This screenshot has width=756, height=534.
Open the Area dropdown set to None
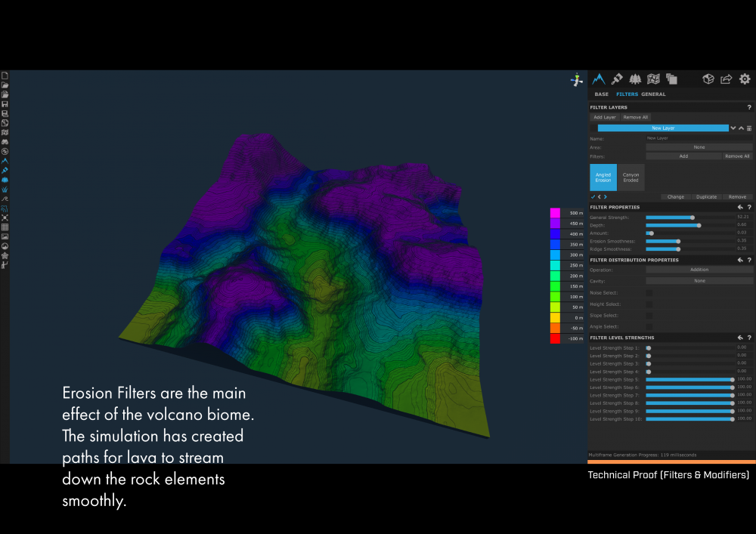click(699, 147)
